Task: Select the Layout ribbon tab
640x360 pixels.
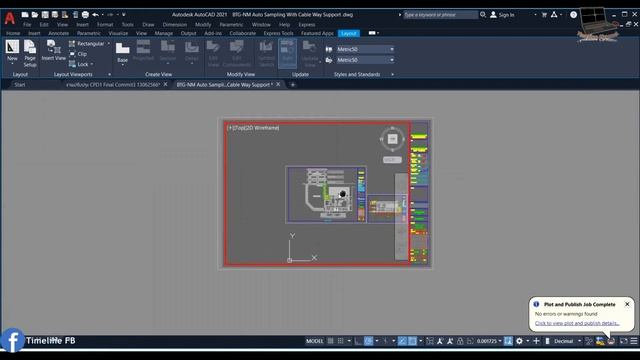Action: 349,33
